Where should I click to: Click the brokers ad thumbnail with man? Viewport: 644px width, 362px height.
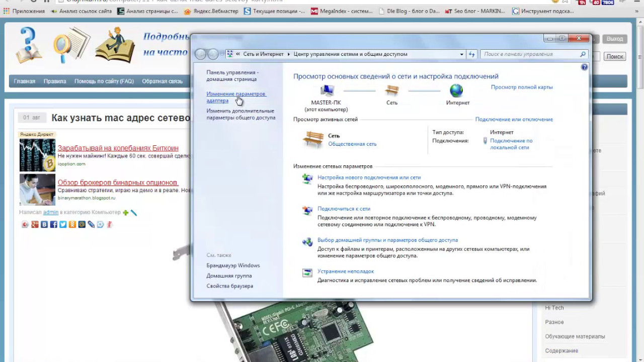click(37, 189)
